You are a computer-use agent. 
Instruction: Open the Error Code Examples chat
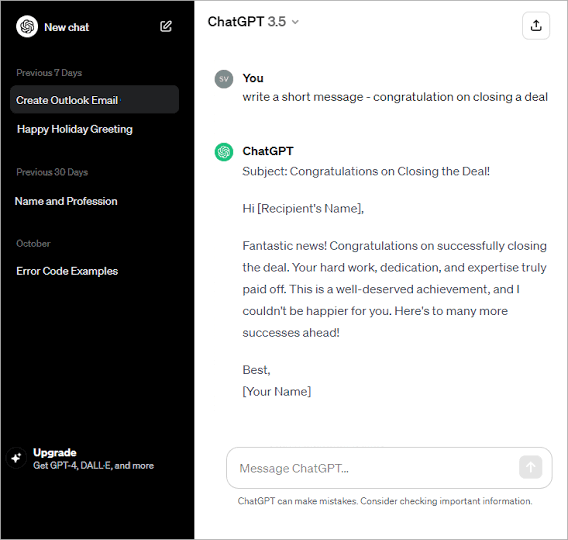point(67,271)
